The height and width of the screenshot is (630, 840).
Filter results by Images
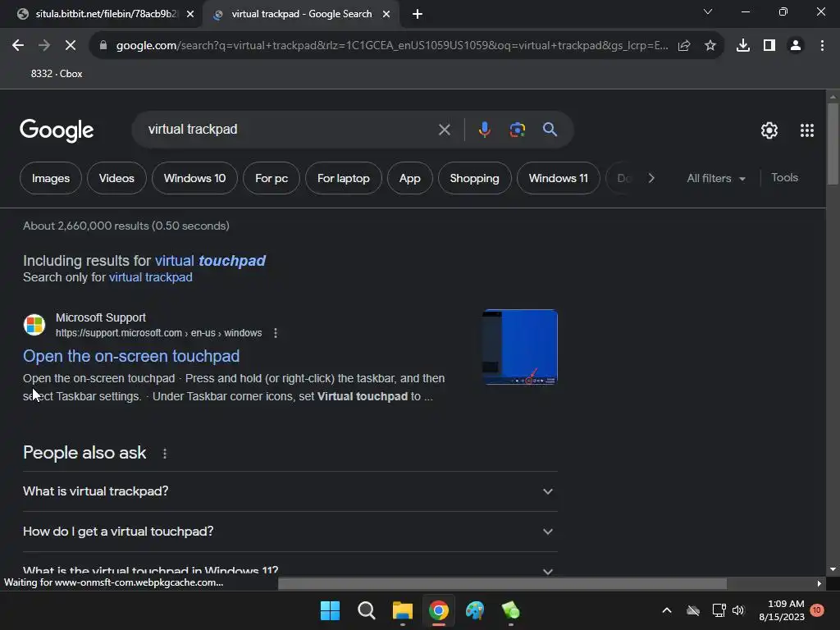pyautogui.click(x=51, y=178)
